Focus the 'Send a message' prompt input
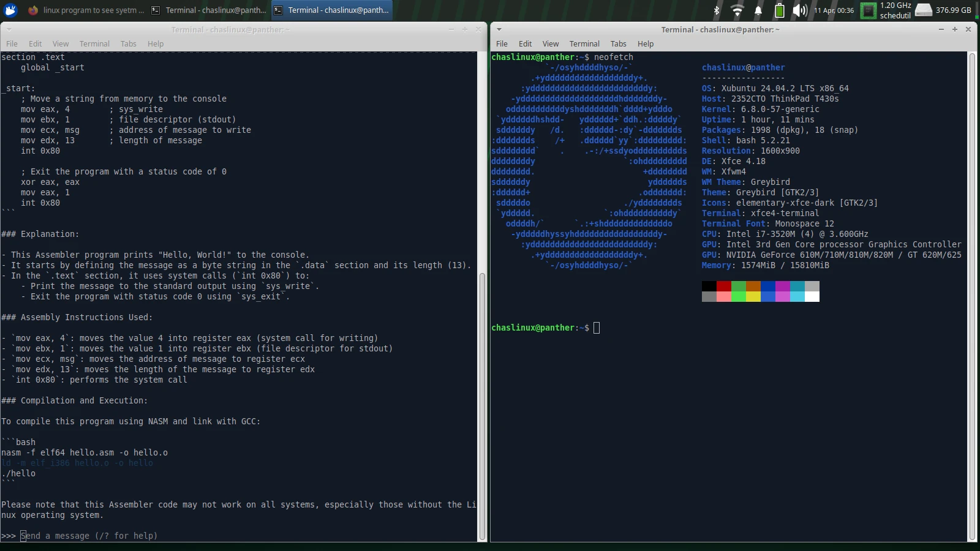Image resolution: width=980 pixels, height=551 pixels. point(89,536)
